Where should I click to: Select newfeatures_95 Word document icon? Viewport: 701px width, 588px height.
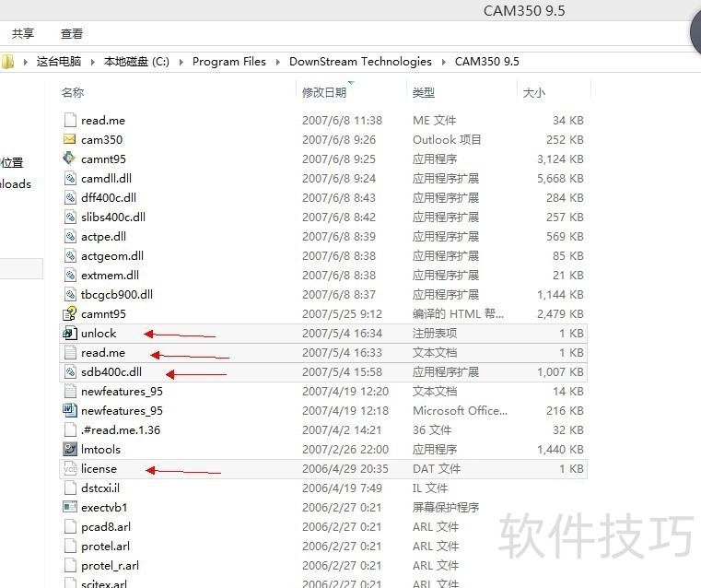point(70,410)
